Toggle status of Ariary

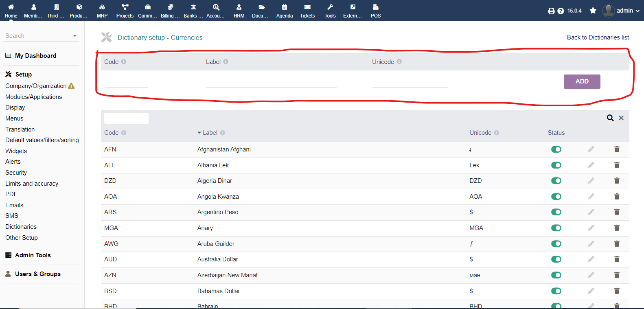(x=556, y=228)
